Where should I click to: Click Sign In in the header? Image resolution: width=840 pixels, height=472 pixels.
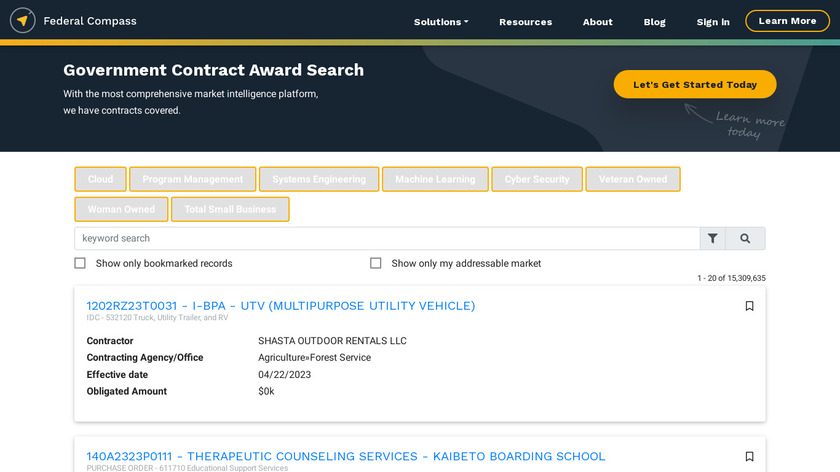click(713, 22)
